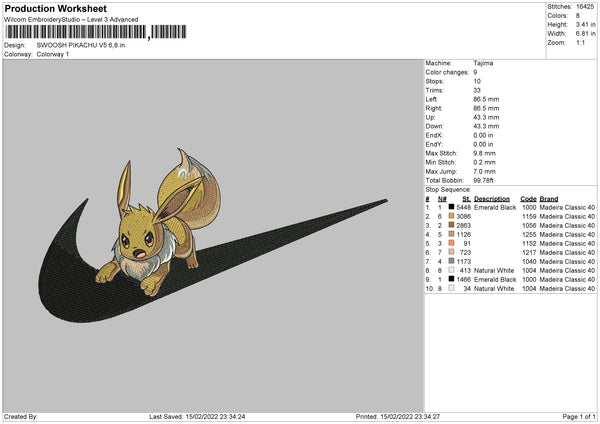This screenshot has width=600, height=424.
Task: Pick the white swatch beside 34 stitches
Action: [x=452, y=288]
